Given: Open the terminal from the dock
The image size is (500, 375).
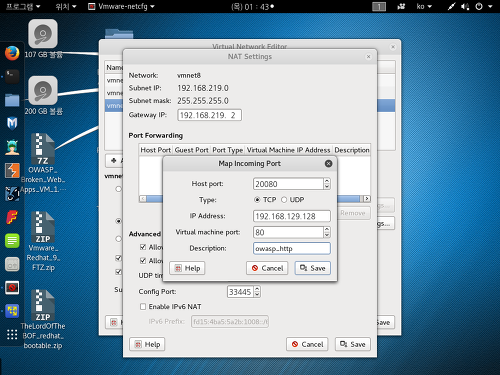Looking at the screenshot, I should [x=12, y=77].
